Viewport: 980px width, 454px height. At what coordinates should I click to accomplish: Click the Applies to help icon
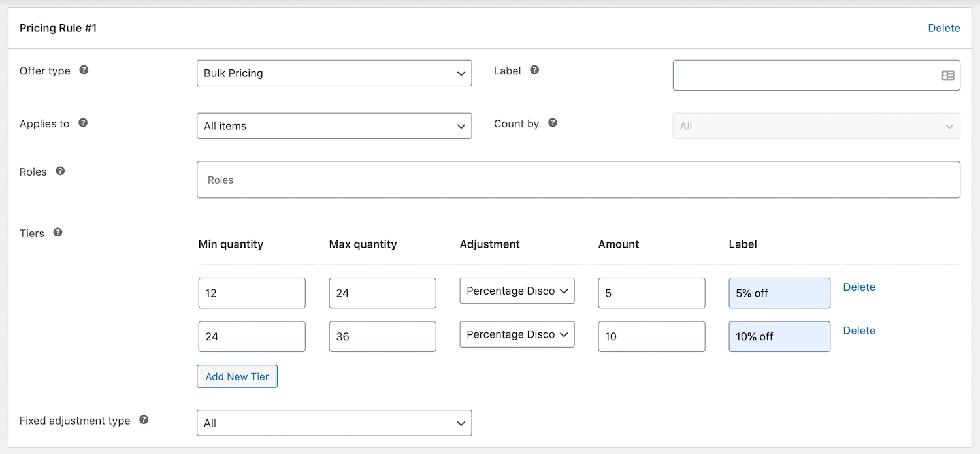pos(83,123)
